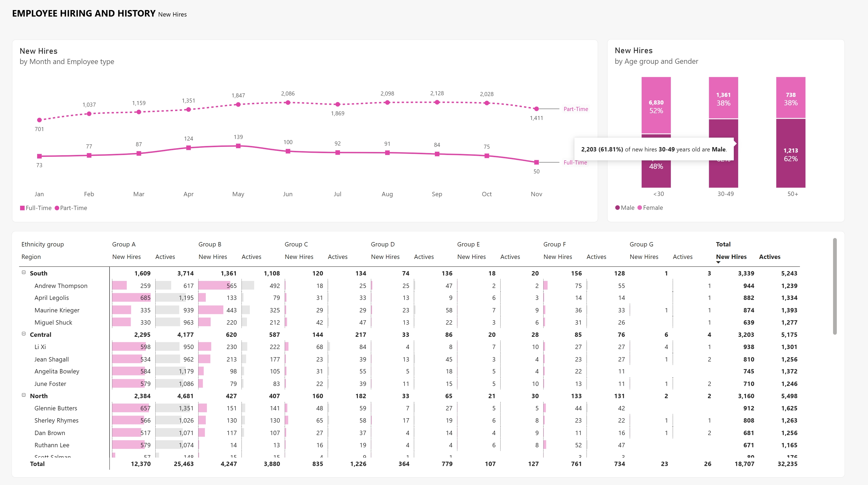Select the Andrew Thompson row
Screen dimensions: 868x485
tap(409, 286)
